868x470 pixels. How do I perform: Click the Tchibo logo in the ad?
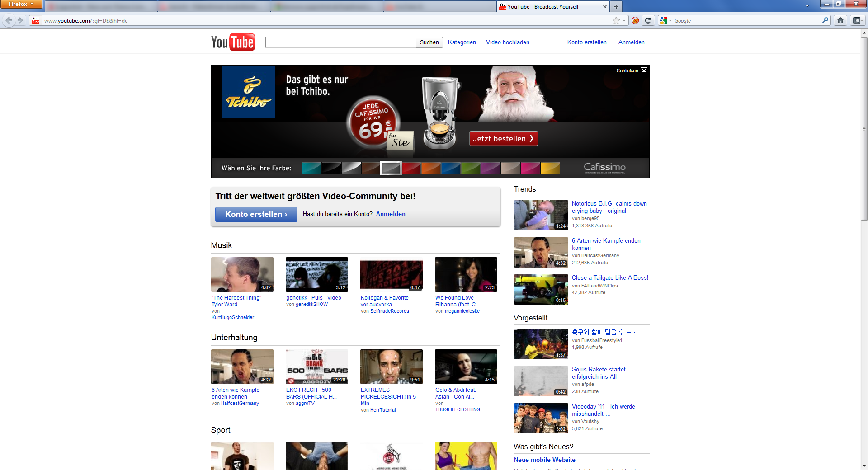(x=249, y=92)
